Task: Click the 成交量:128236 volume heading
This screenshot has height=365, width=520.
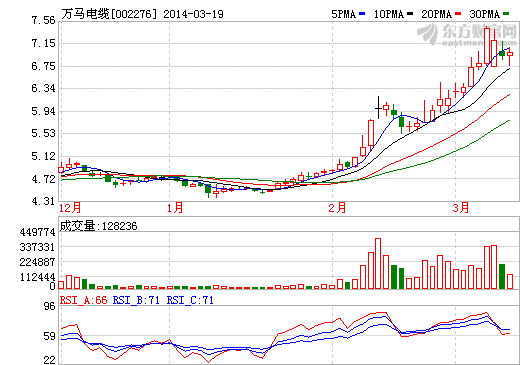Action: (x=98, y=226)
